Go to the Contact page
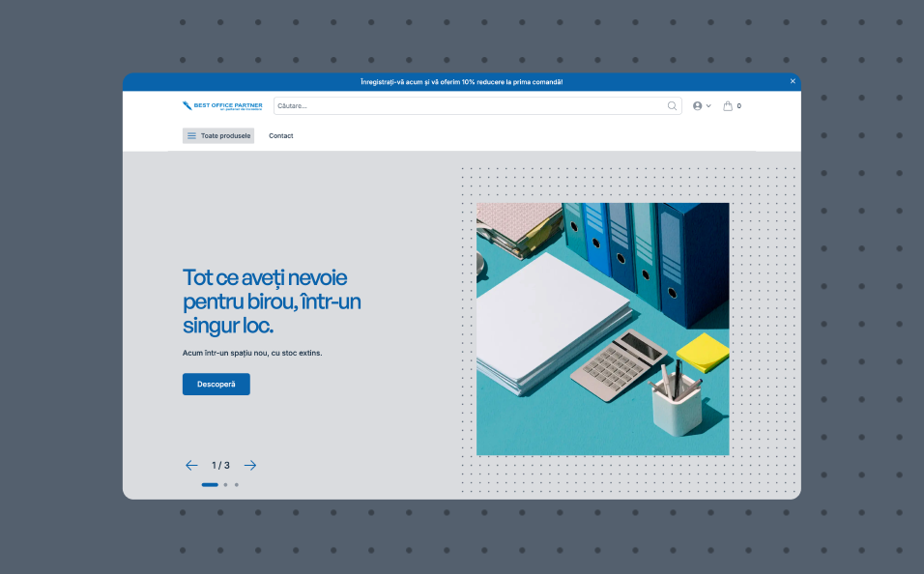 coord(280,136)
